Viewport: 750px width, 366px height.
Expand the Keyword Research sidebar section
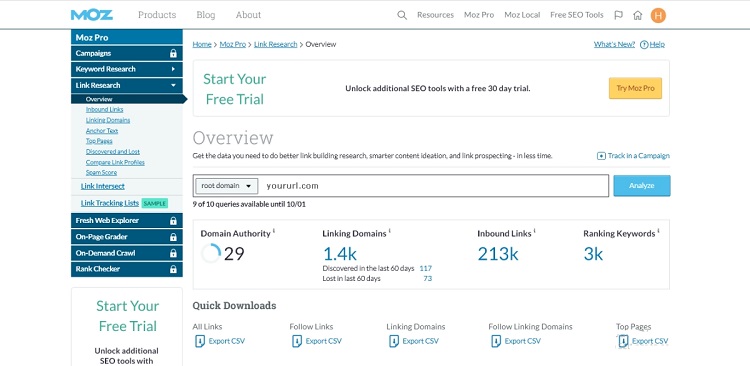coord(127,69)
